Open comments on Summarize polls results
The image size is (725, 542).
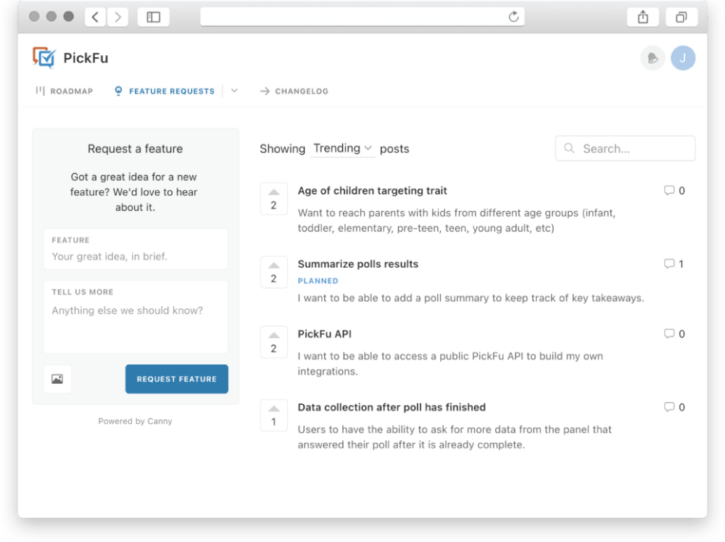pyautogui.click(x=674, y=264)
